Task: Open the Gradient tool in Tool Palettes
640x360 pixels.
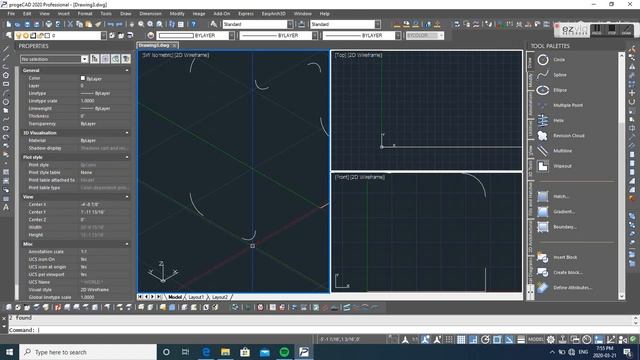Action: 556,211
